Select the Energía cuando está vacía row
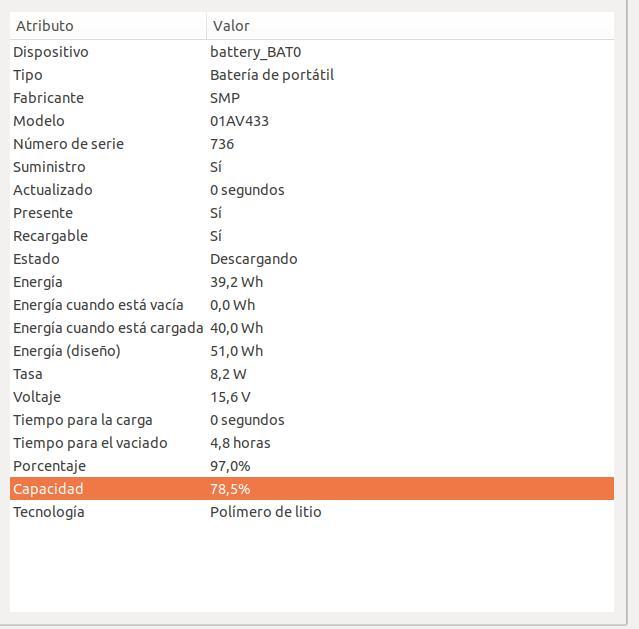 tap(312, 305)
